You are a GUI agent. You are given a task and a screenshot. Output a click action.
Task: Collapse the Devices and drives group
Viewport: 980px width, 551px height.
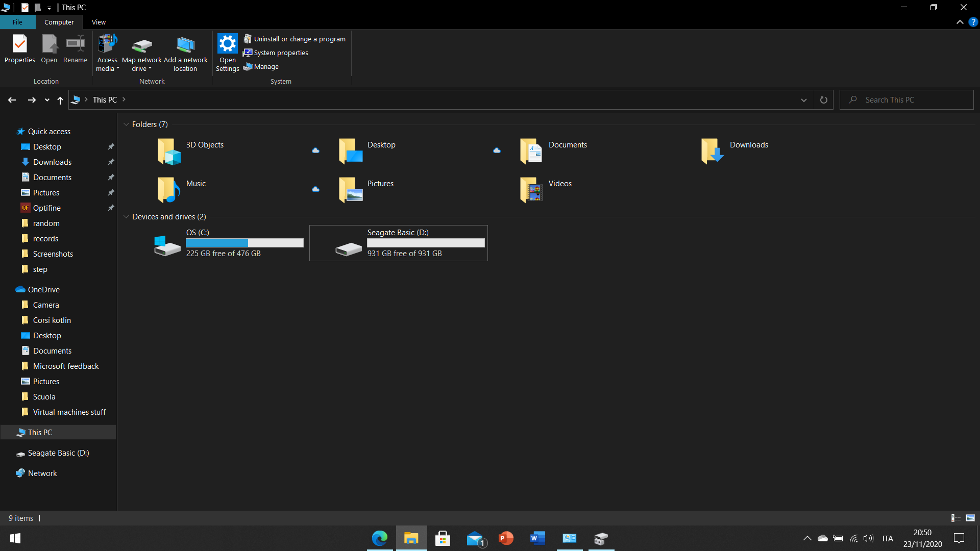tap(126, 217)
